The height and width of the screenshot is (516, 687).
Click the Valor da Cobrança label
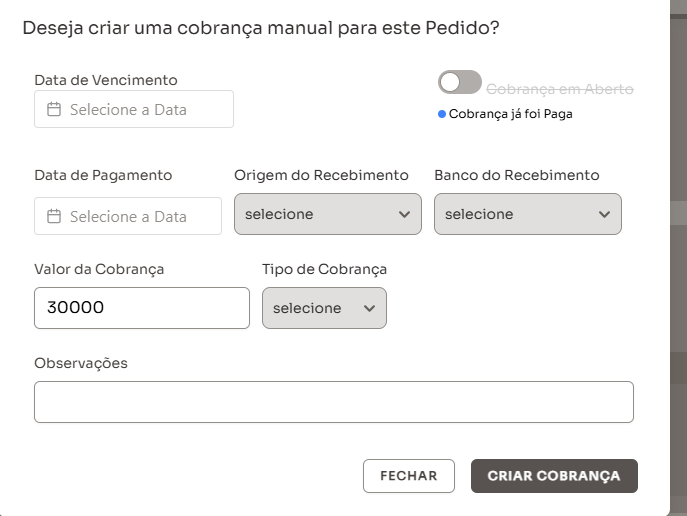tap(99, 269)
